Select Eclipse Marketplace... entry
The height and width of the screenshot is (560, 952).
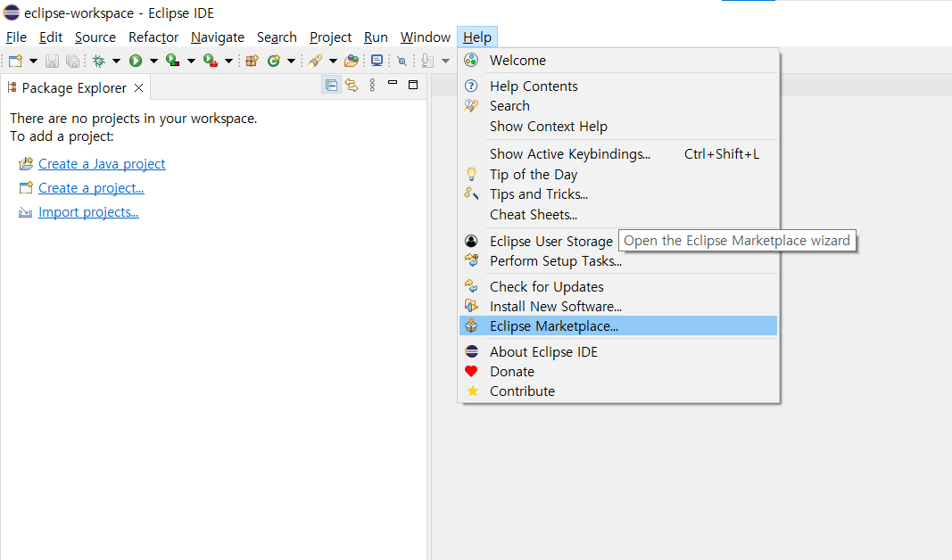618,325
